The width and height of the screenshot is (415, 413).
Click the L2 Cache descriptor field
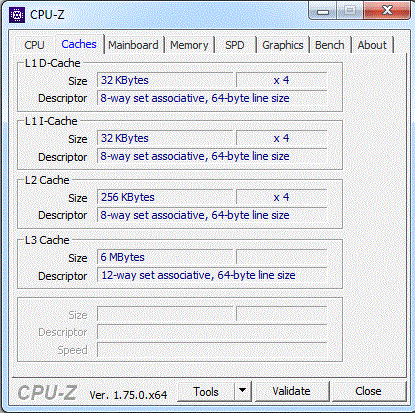(212, 215)
